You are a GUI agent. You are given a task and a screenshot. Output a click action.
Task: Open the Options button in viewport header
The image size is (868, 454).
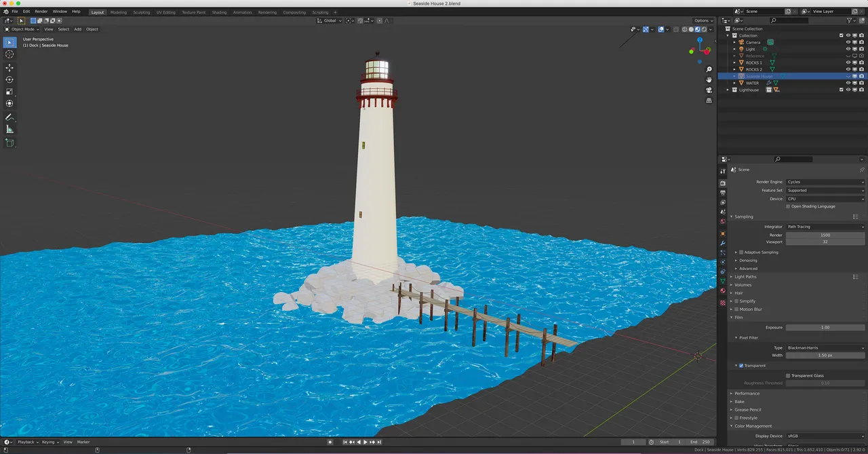pyautogui.click(x=703, y=20)
